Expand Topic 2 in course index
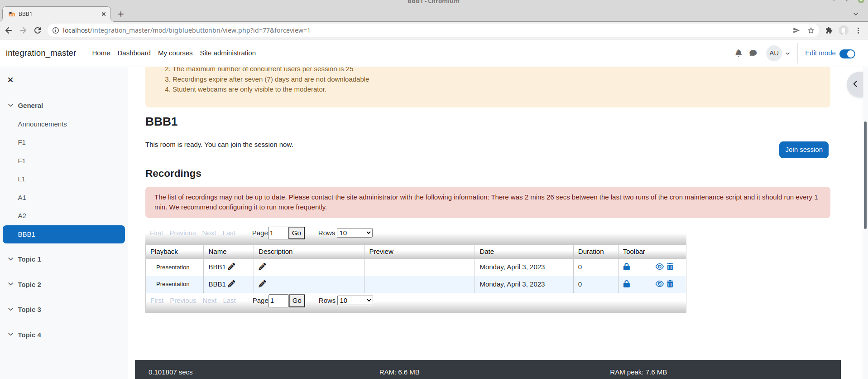Image resolution: width=868 pixels, height=379 pixels. pos(10,285)
